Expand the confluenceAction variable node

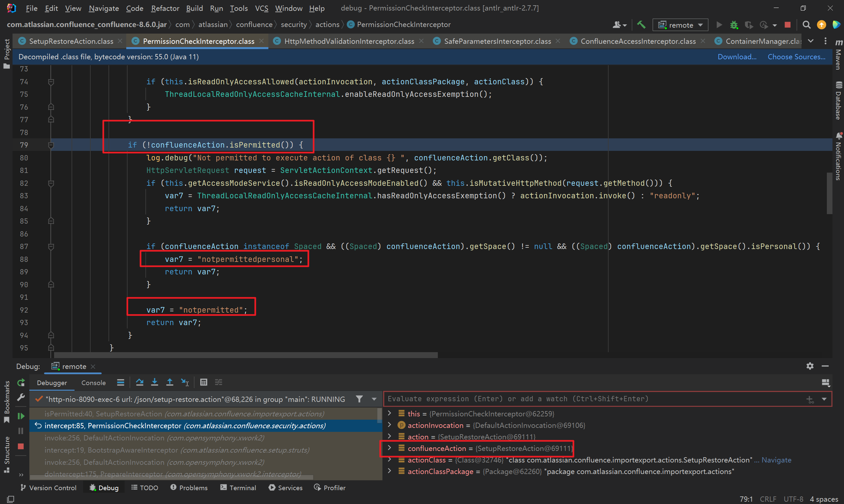(390, 448)
